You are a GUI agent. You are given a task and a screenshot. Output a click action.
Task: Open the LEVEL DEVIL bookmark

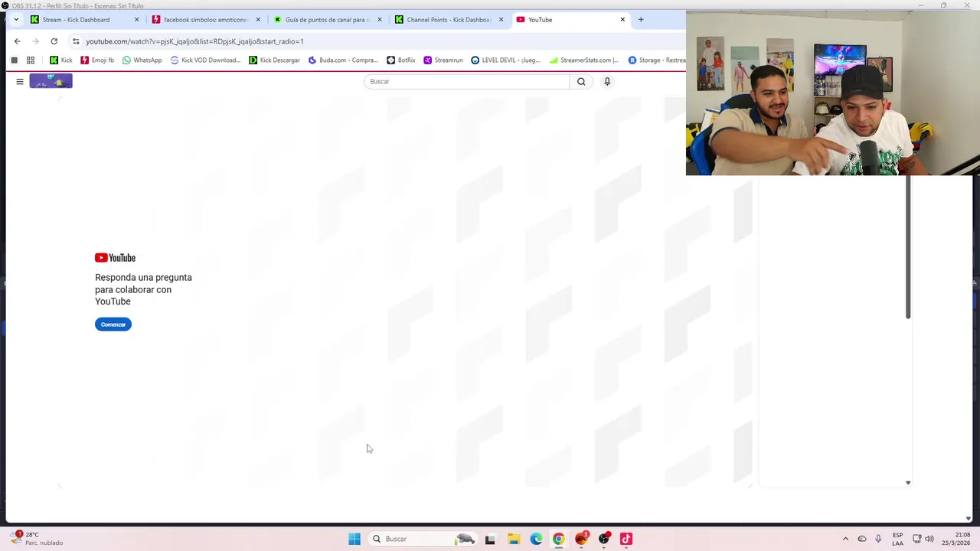[x=506, y=60]
